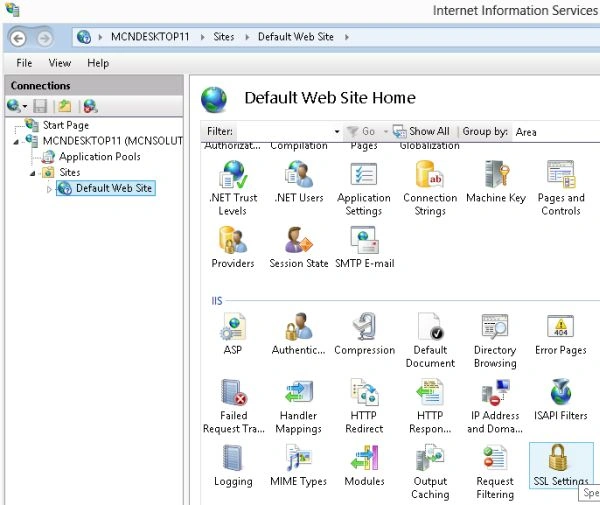Image resolution: width=600 pixels, height=505 pixels.
Task: Click in the Filter input field
Action: (x=284, y=132)
